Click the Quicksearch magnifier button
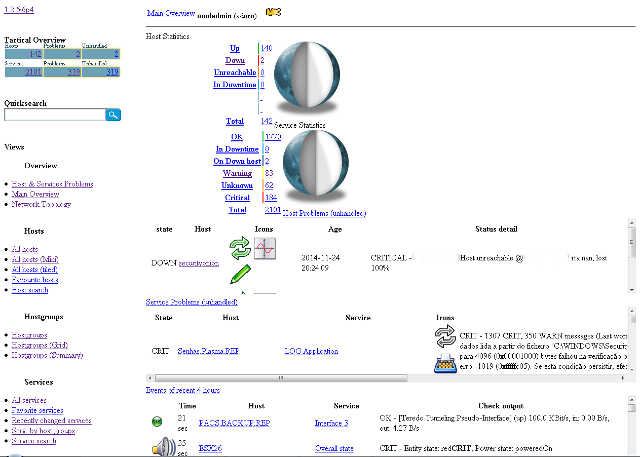Image resolution: width=640 pixels, height=457 pixels. tap(114, 116)
